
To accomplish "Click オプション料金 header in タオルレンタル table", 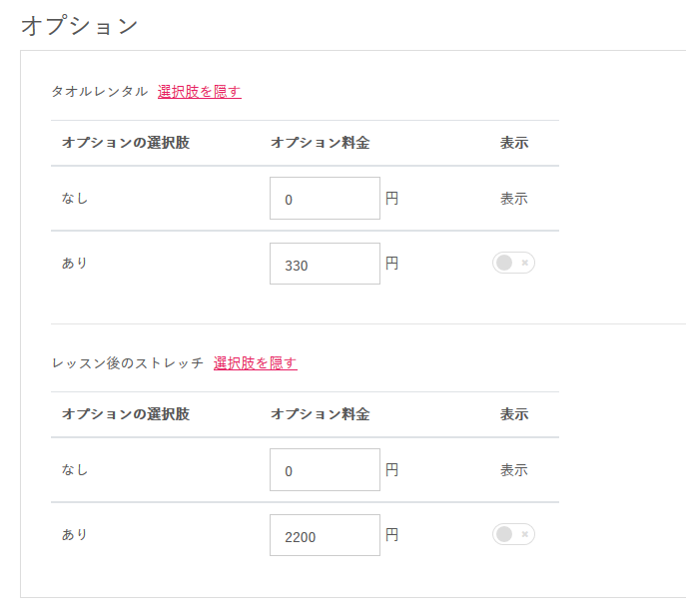I will (x=320, y=143).
